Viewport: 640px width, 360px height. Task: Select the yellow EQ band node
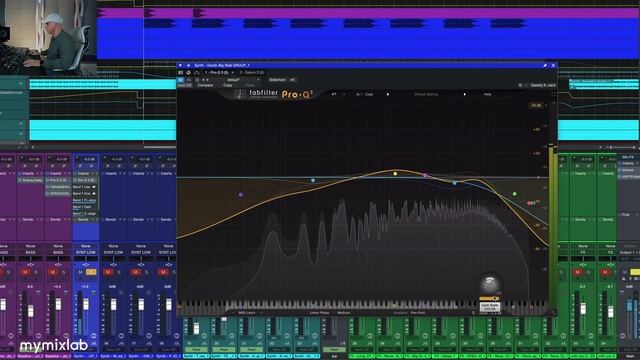point(395,174)
